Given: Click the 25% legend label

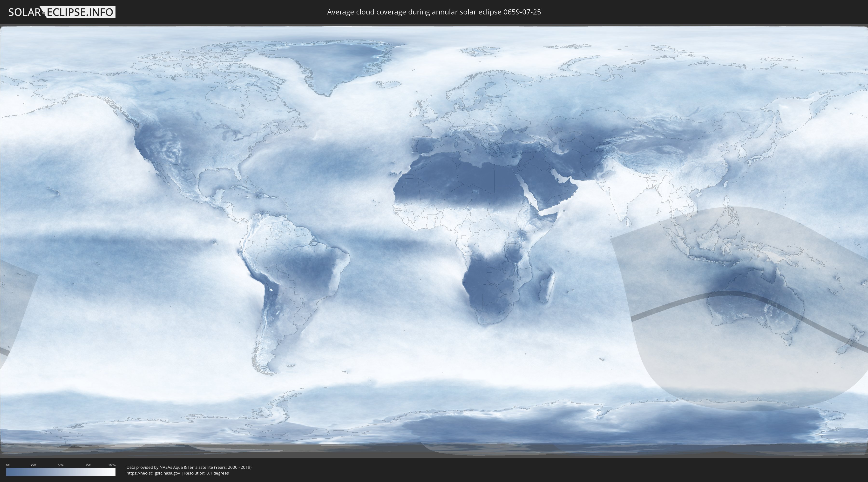Looking at the screenshot, I should tap(33, 465).
